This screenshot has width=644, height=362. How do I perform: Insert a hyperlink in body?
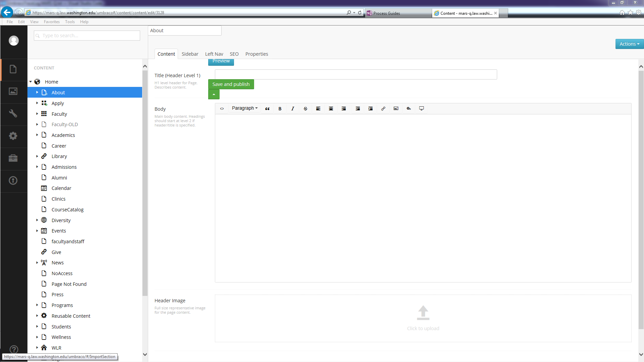383,108
